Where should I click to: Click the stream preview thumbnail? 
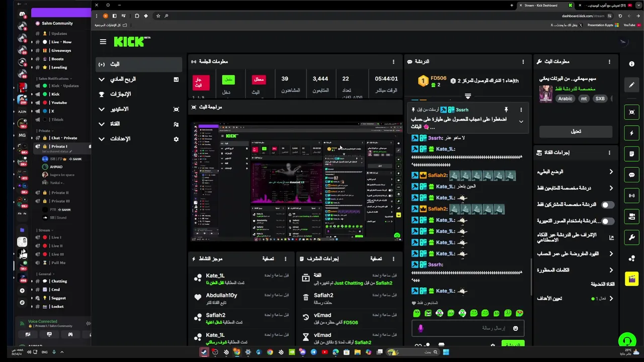point(297,182)
